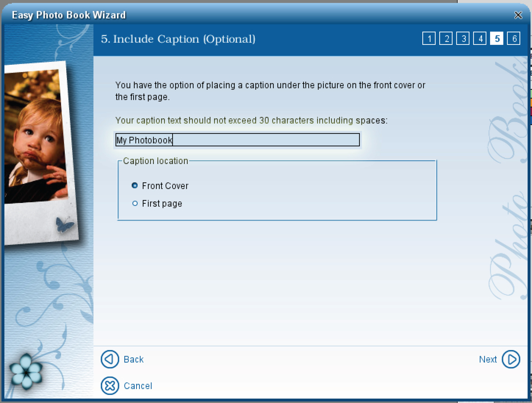This screenshot has width=532, height=403.
Task: Click the Next arrow circle icon
Action: click(x=511, y=359)
